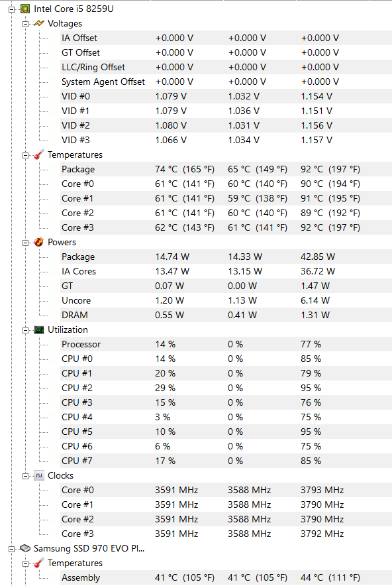Click the CPU Temperatures thermometer icon
This screenshot has height=586, width=392.
(x=39, y=154)
